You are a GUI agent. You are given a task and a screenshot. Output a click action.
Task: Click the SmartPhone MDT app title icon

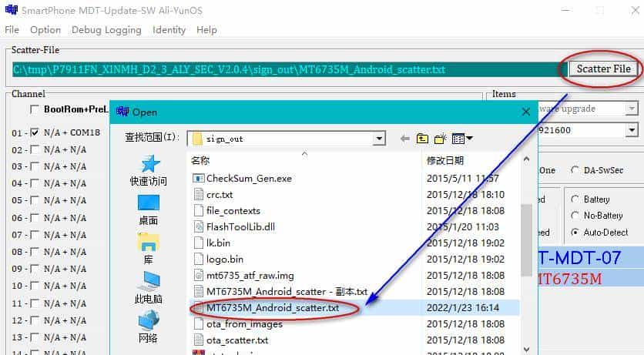[11, 10]
